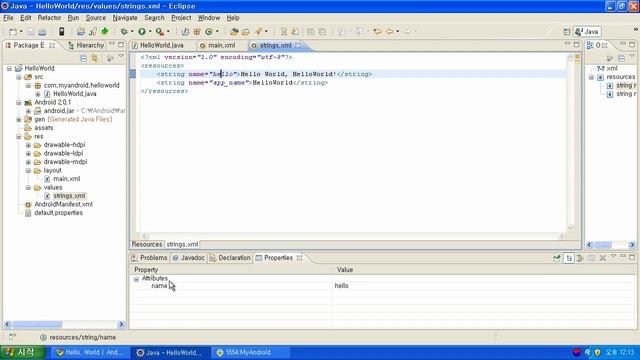Click the Open Perspective icon
This screenshot has height=360, width=640.
coord(567,32)
